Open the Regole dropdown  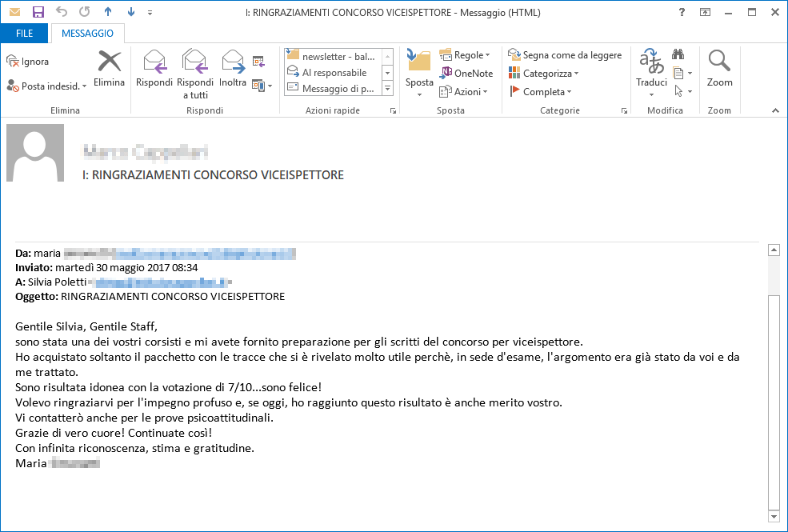click(x=464, y=54)
